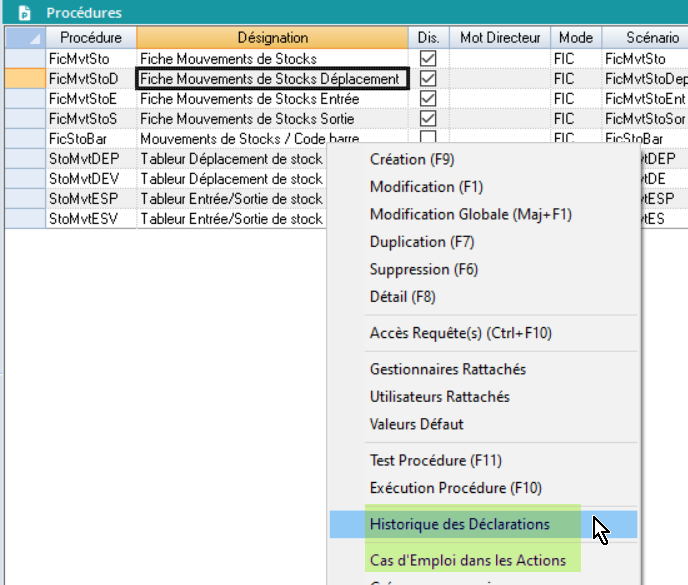Toggle Dis. checkbox for FicMvtStoE row
Screen dimensions: 688x585
click(x=428, y=99)
